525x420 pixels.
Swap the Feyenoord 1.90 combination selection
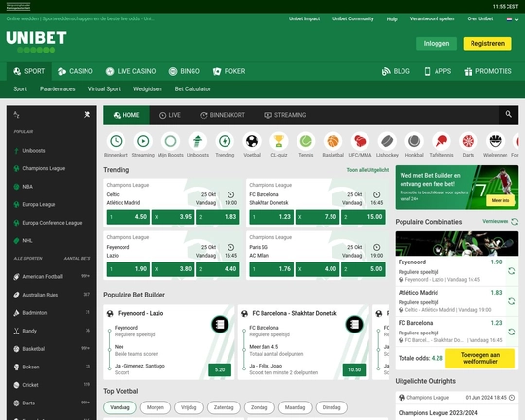pos(511,271)
